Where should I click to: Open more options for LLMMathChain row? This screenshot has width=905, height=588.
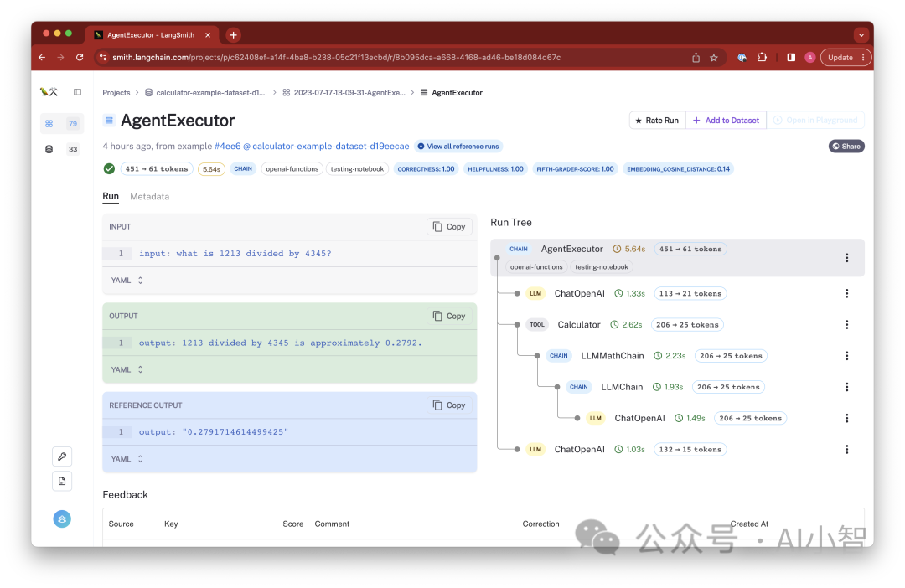pyautogui.click(x=846, y=355)
